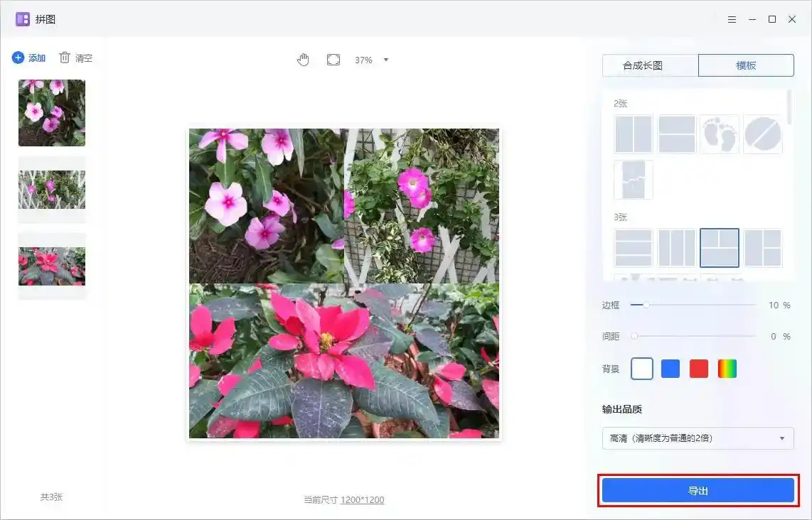Expand the 37% zoom dropdown
812x520 pixels.
(x=386, y=60)
